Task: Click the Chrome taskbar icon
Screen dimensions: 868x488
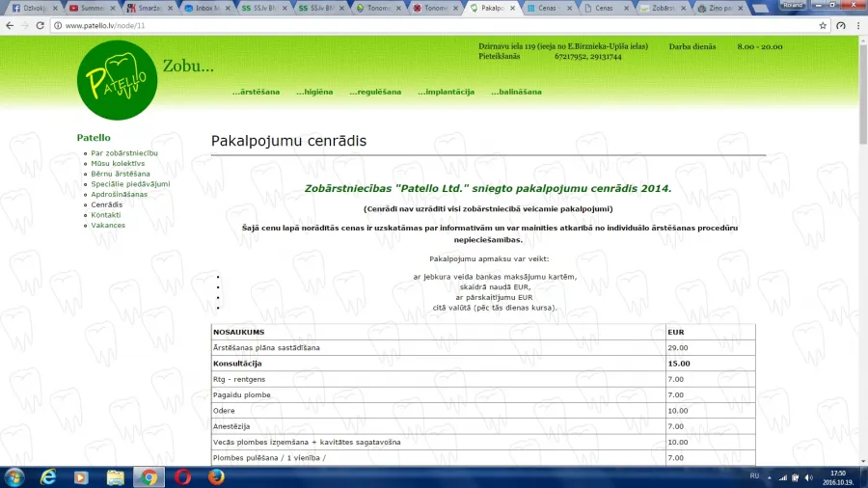Action: 149,477
